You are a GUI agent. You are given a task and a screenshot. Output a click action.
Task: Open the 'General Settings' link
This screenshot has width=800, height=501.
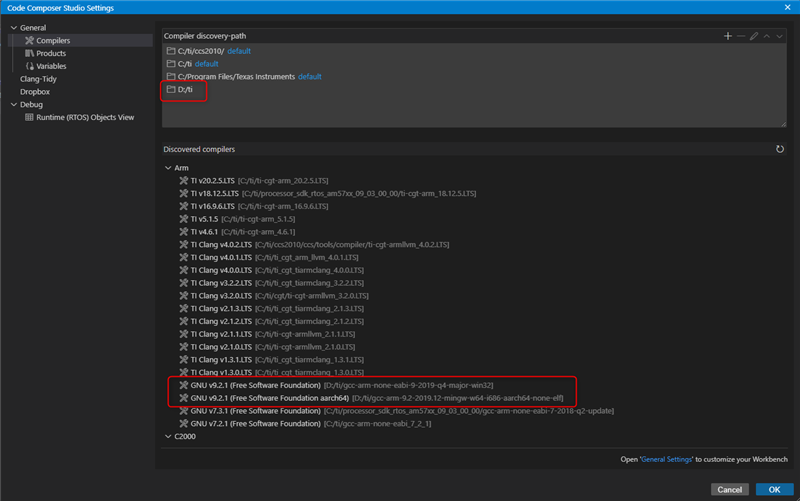click(x=666, y=459)
